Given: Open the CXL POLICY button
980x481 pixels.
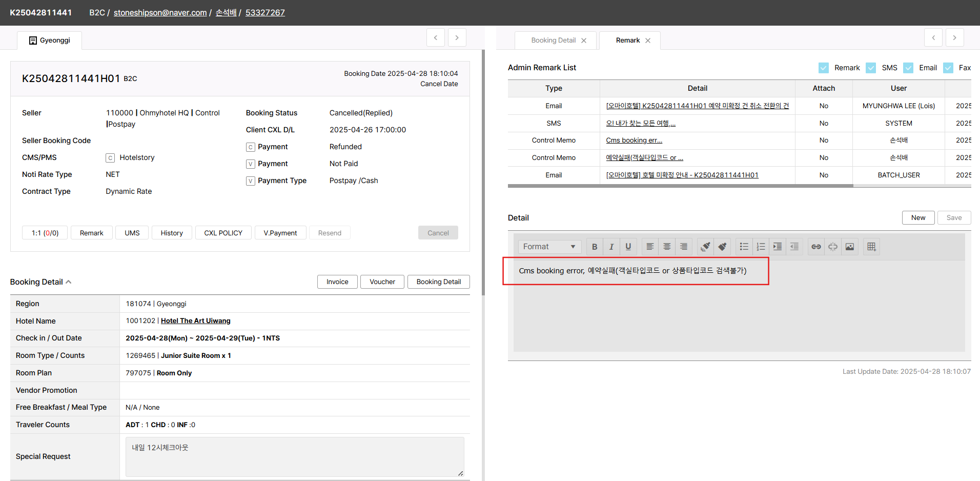Looking at the screenshot, I should (x=223, y=233).
